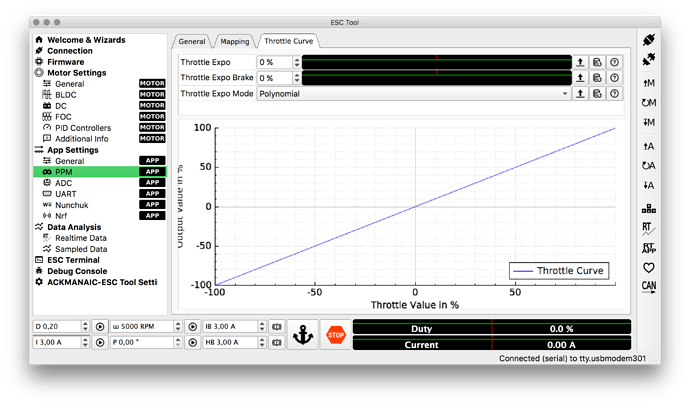Screen dimensions: 690x406
Task: Click Throttle Expo percentage stepper arrows
Action: click(x=297, y=62)
